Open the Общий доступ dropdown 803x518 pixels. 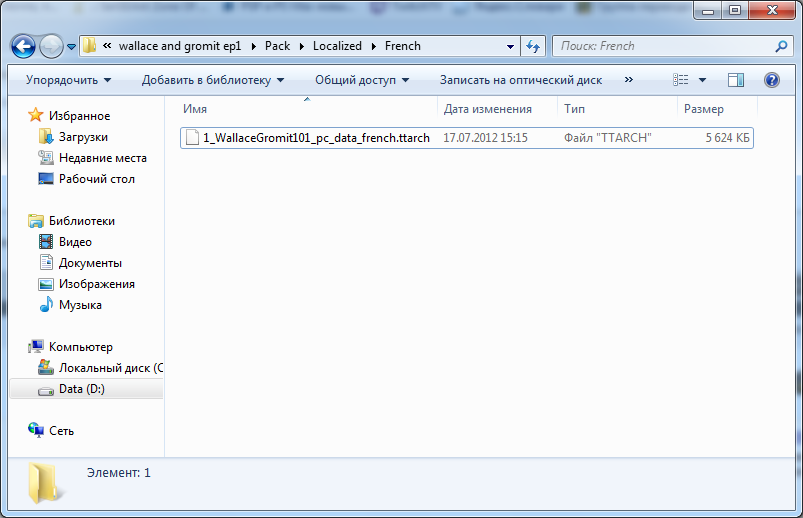pyautogui.click(x=362, y=80)
